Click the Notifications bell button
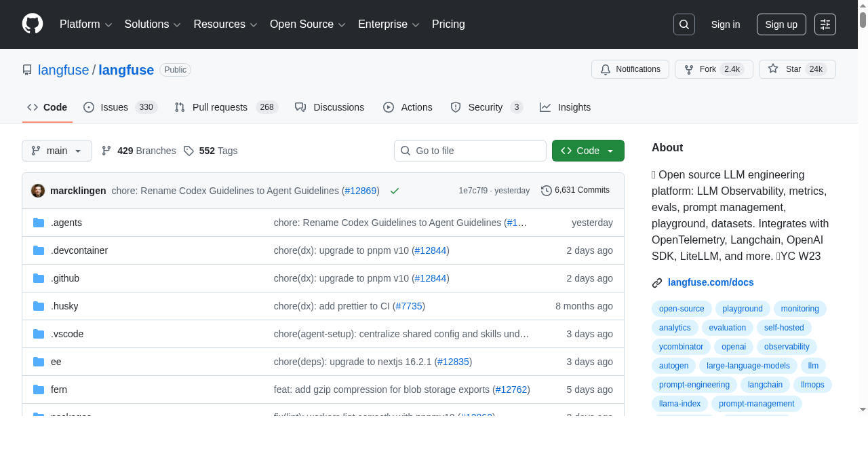 click(630, 69)
